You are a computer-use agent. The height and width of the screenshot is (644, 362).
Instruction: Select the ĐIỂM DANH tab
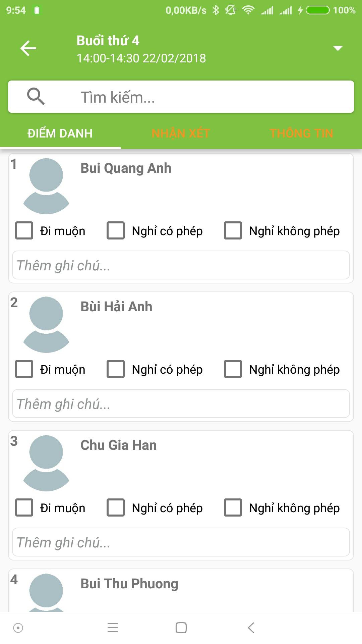pos(60,133)
